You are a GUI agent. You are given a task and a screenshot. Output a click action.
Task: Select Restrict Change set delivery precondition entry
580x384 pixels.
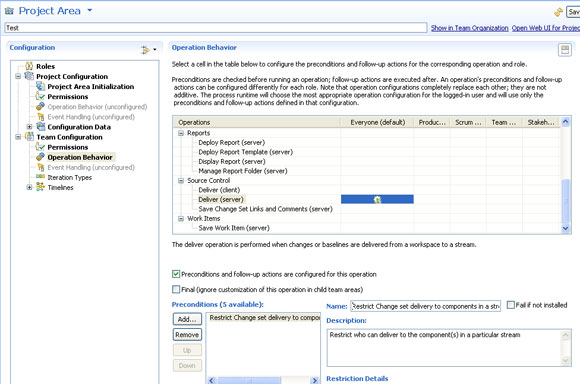[x=264, y=318]
